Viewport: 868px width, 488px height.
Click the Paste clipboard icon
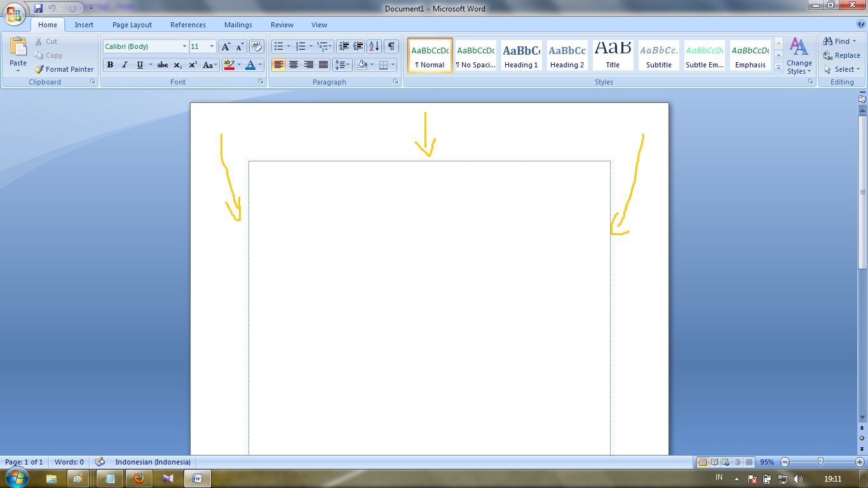[18, 47]
